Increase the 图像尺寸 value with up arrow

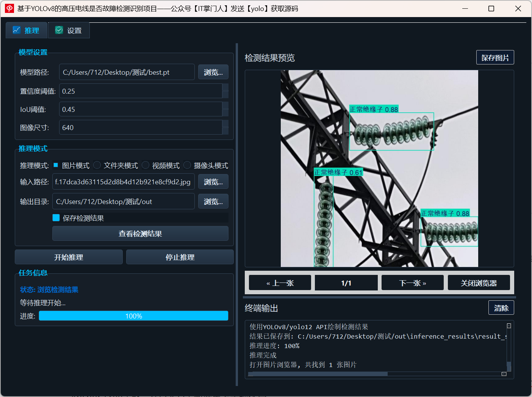[x=225, y=124]
